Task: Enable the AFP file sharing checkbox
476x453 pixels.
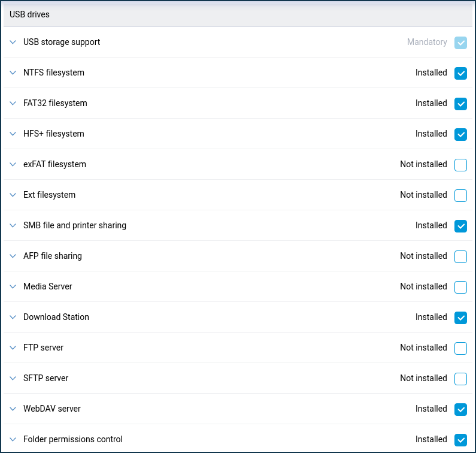Action: [x=460, y=256]
